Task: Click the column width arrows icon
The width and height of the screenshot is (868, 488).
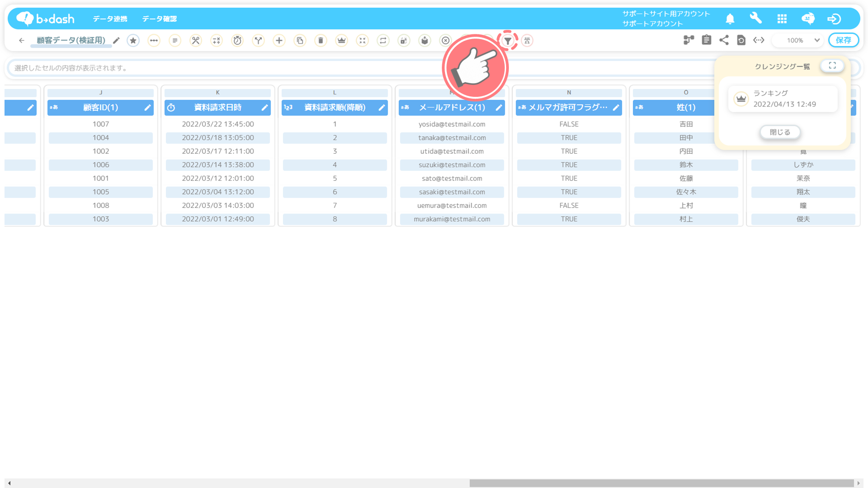Action: pos(759,40)
